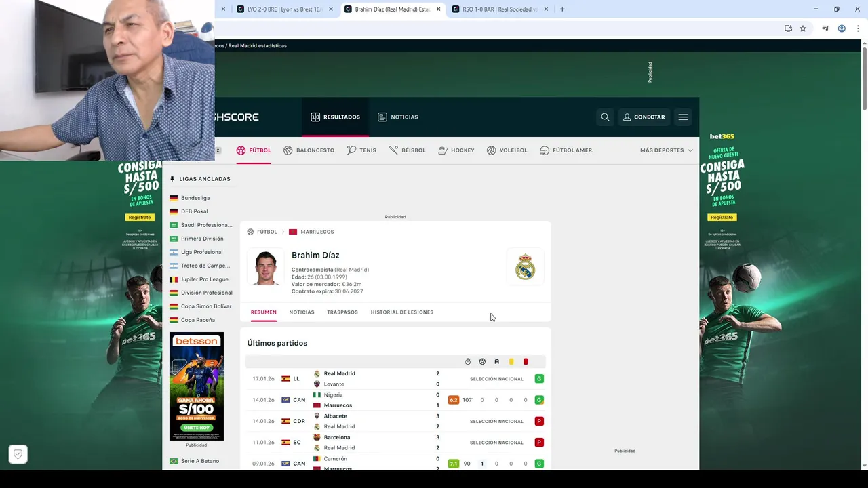The image size is (868, 488).
Task: Close the Brahim Díaz browser tab
Action: [438, 9]
